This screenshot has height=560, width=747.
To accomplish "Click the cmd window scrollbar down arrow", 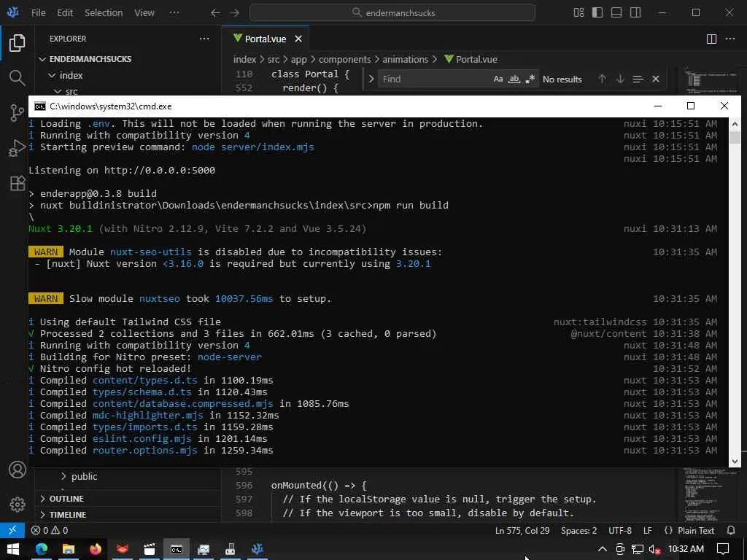I will [x=735, y=461].
